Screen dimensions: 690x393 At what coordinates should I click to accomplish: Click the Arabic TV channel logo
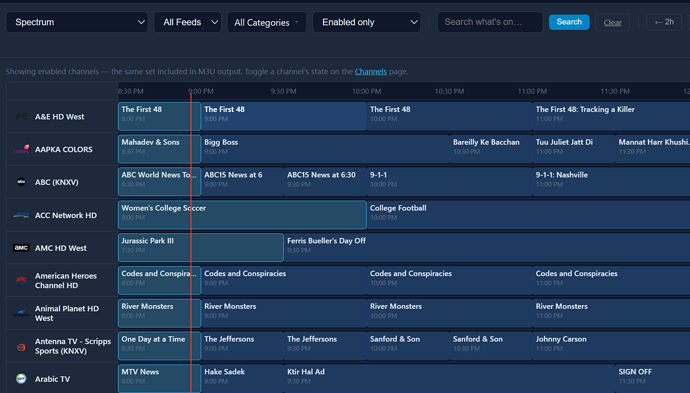21,378
